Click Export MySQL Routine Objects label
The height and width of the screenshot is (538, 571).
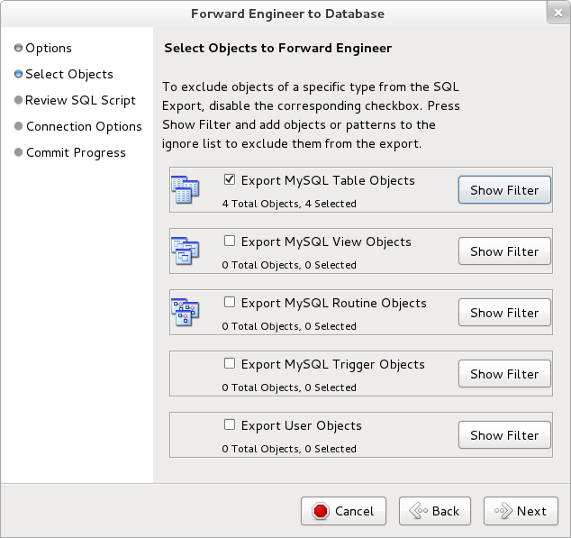(x=334, y=303)
